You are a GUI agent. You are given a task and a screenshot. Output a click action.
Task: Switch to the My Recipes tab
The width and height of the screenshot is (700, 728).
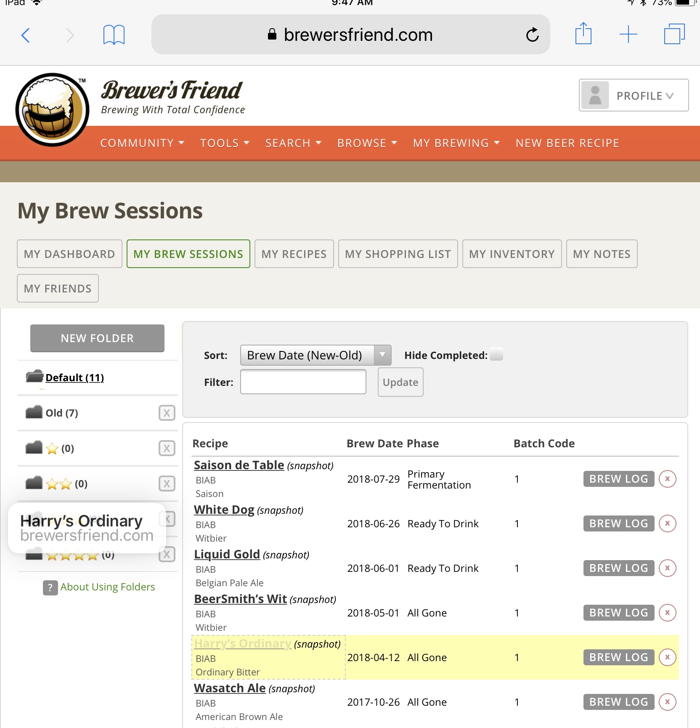tap(294, 254)
